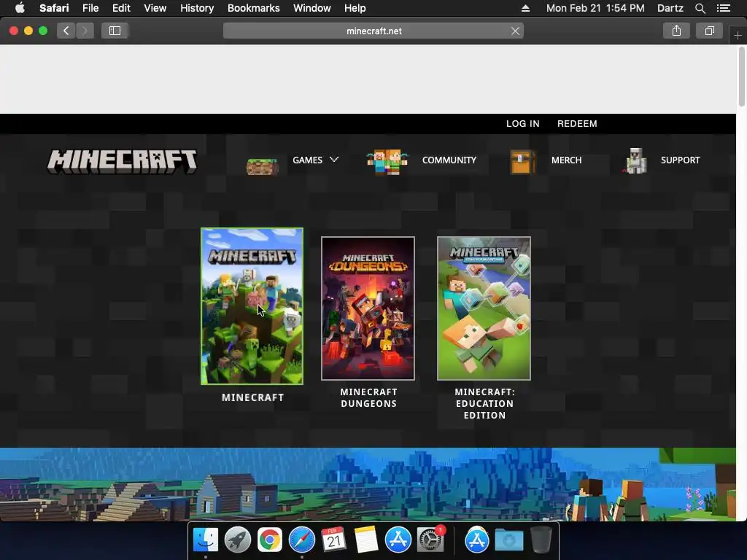Open the Safari menu
Image resolution: width=747 pixels, height=560 pixels.
(x=54, y=8)
